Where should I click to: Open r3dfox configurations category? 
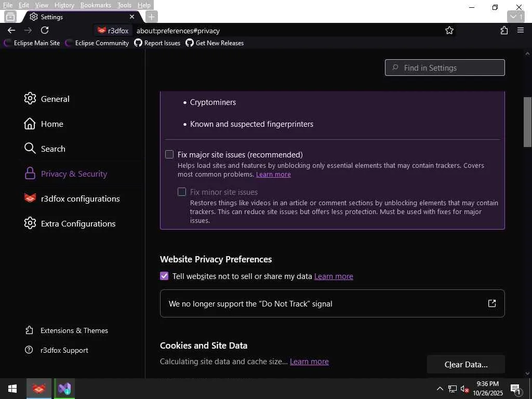(80, 198)
